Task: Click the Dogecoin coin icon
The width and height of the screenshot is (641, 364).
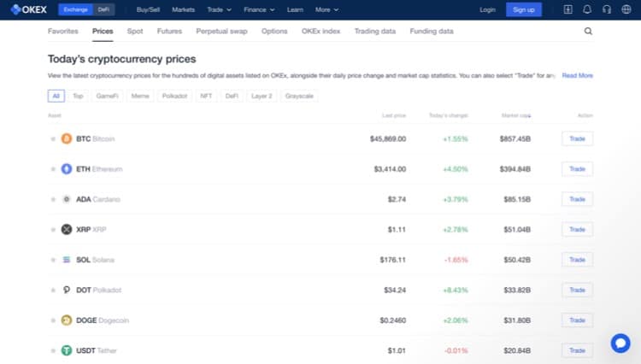Action: click(67, 320)
